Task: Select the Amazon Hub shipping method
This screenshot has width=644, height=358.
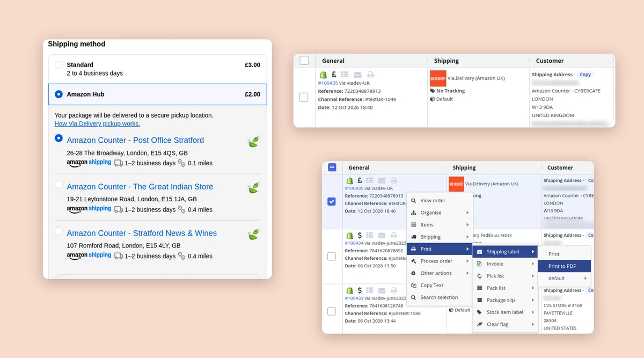Action: [x=58, y=94]
